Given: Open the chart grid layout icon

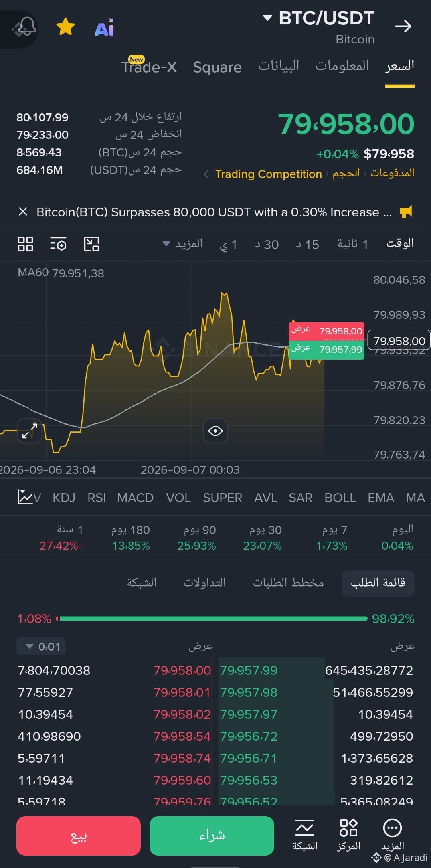Looking at the screenshot, I should point(25,244).
